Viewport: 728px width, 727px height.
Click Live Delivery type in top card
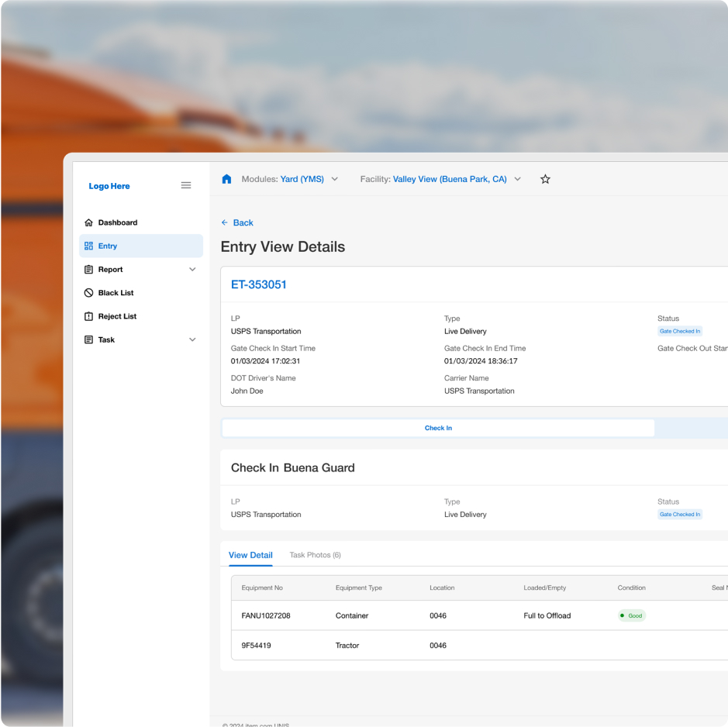click(465, 331)
